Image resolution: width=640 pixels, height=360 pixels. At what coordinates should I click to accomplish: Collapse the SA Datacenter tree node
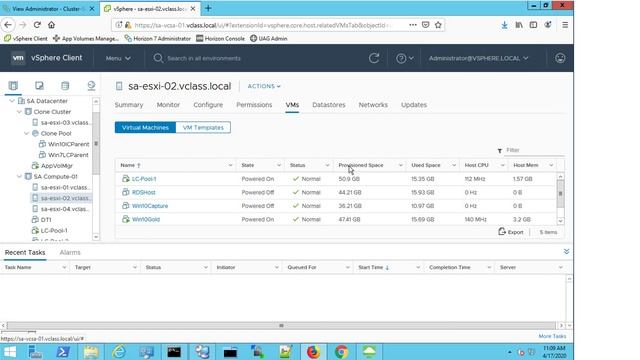(12, 101)
